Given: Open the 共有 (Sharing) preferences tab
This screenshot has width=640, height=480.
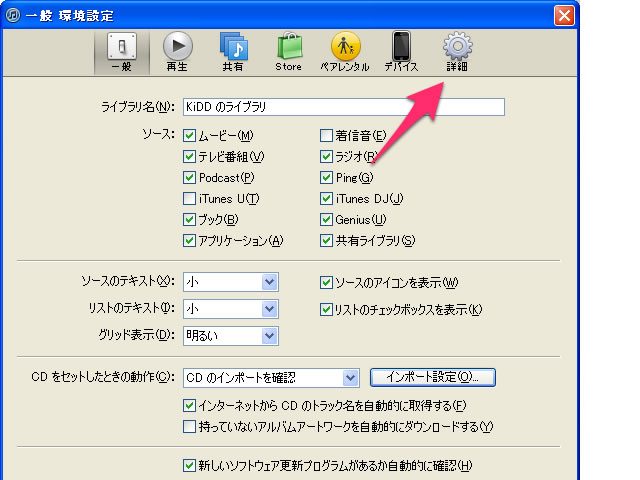Looking at the screenshot, I should (233, 53).
